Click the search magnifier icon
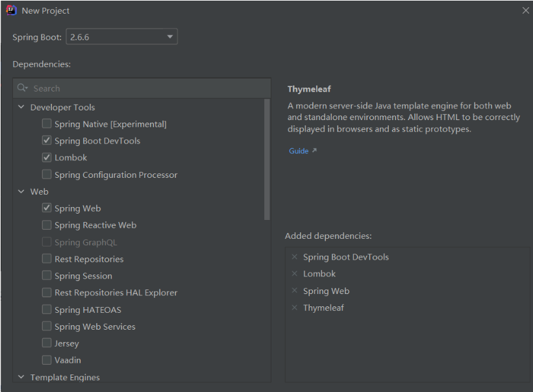The width and height of the screenshot is (533, 392). coord(23,88)
